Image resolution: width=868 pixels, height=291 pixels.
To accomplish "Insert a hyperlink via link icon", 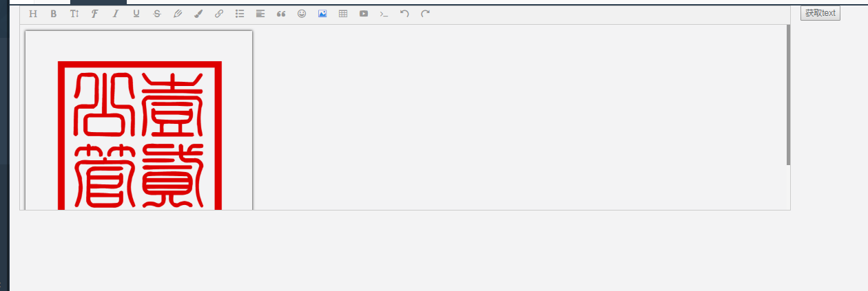I will tap(219, 14).
